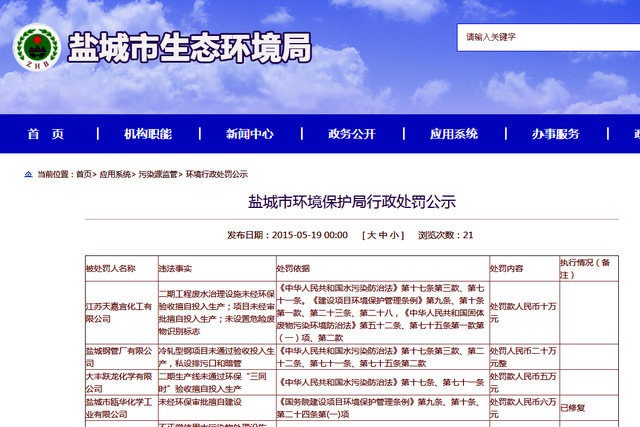Set font size to 小 (small)

(x=396, y=235)
